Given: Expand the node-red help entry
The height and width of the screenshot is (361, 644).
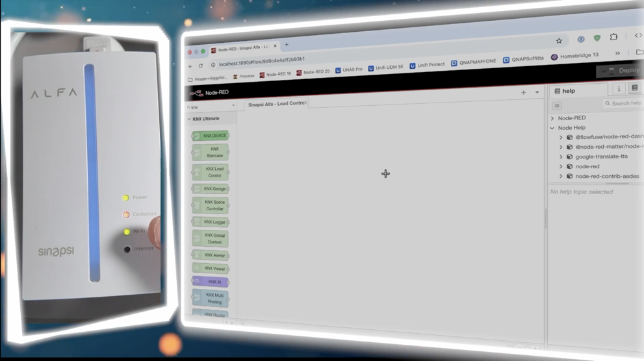Looking at the screenshot, I should pos(561,167).
